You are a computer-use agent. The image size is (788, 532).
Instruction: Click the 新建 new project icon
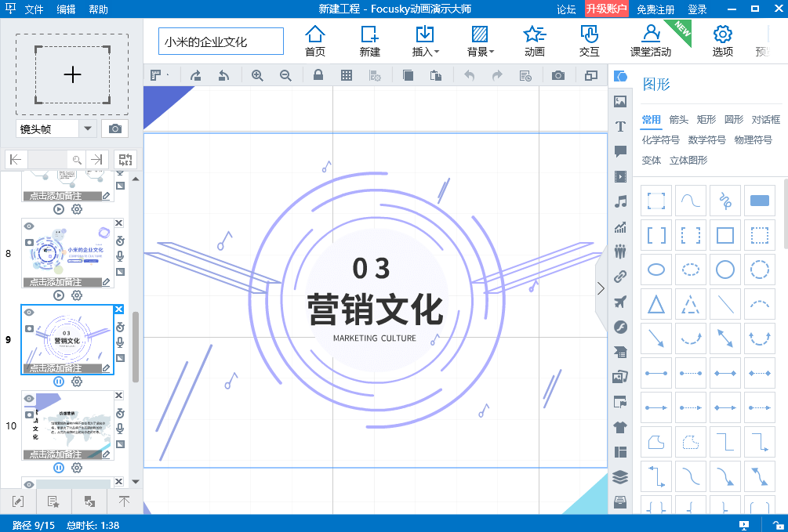[x=369, y=42]
